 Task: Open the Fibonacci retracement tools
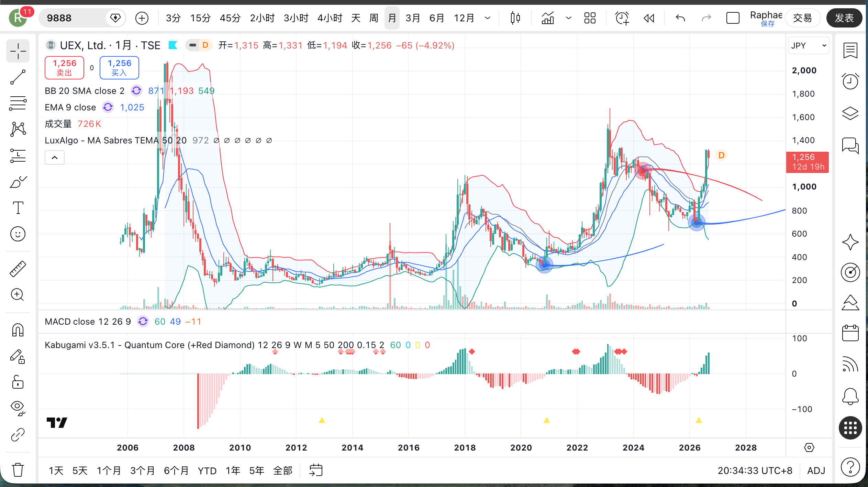(18, 103)
